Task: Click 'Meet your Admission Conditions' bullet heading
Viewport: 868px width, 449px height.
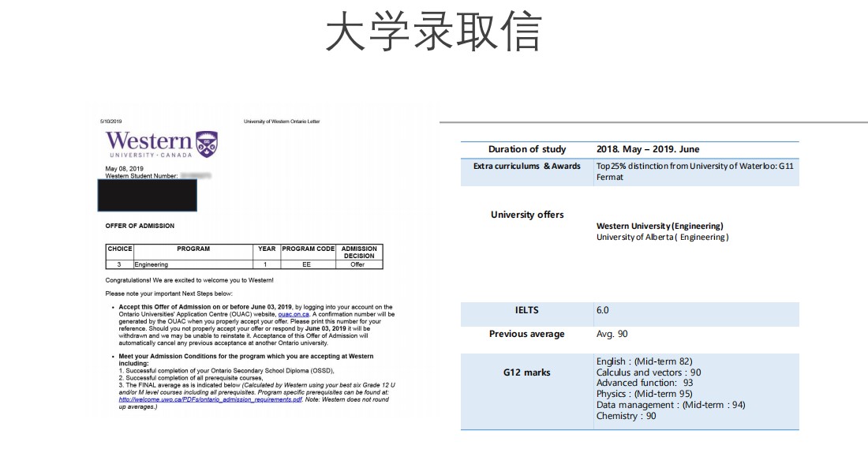Action: coord(245,360)
